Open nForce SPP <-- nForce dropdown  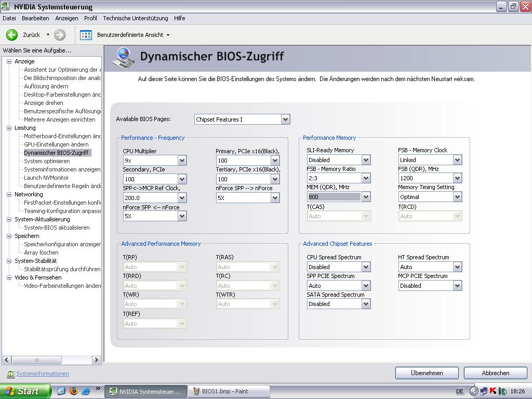coord(182,216)
